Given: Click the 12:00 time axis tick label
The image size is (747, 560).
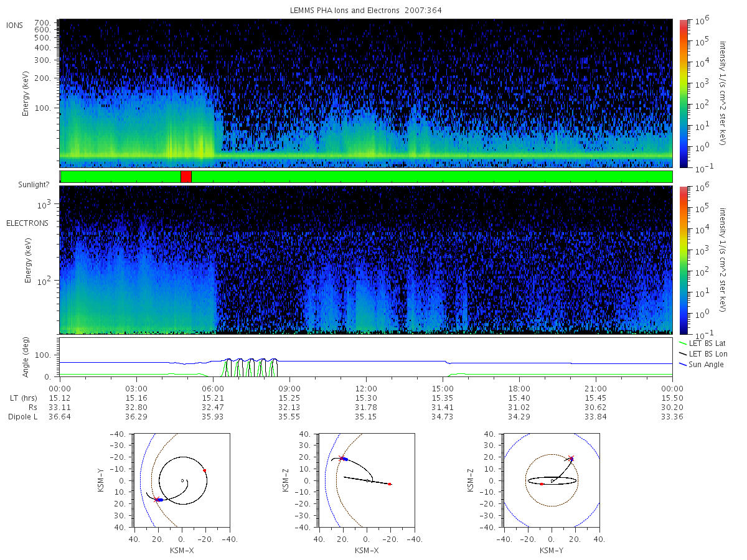Looking at the screenshot, I should (x=366, y=386).
